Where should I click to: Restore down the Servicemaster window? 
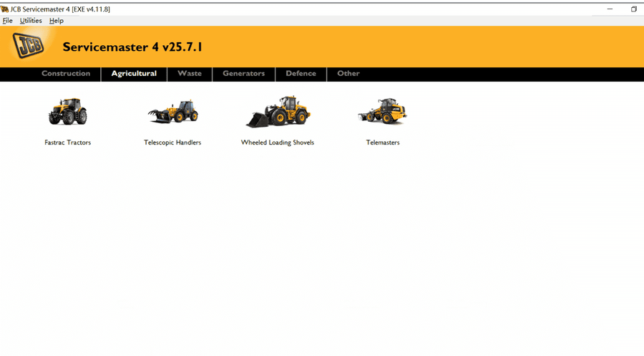click(633, 9)
